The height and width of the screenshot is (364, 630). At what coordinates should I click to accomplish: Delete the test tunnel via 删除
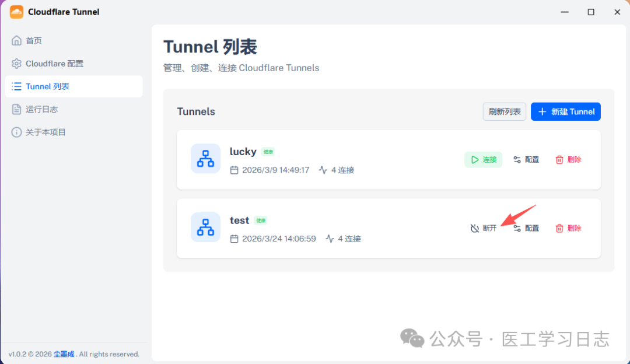pos(573,228)
